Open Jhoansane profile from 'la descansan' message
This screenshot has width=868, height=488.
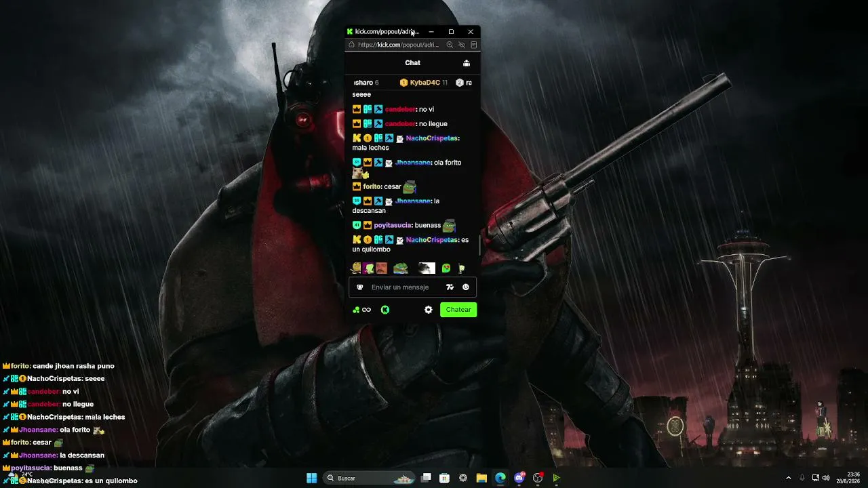412,201
